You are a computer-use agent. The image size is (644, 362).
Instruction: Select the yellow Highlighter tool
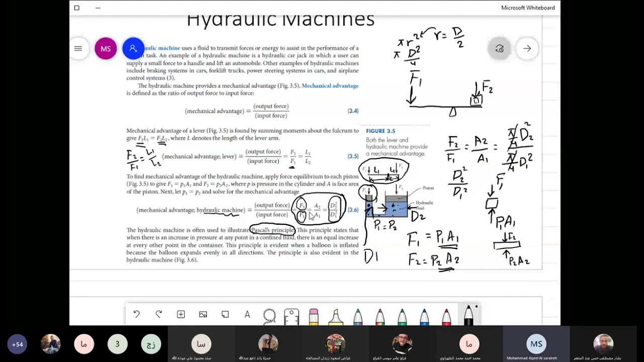(336, 317)
